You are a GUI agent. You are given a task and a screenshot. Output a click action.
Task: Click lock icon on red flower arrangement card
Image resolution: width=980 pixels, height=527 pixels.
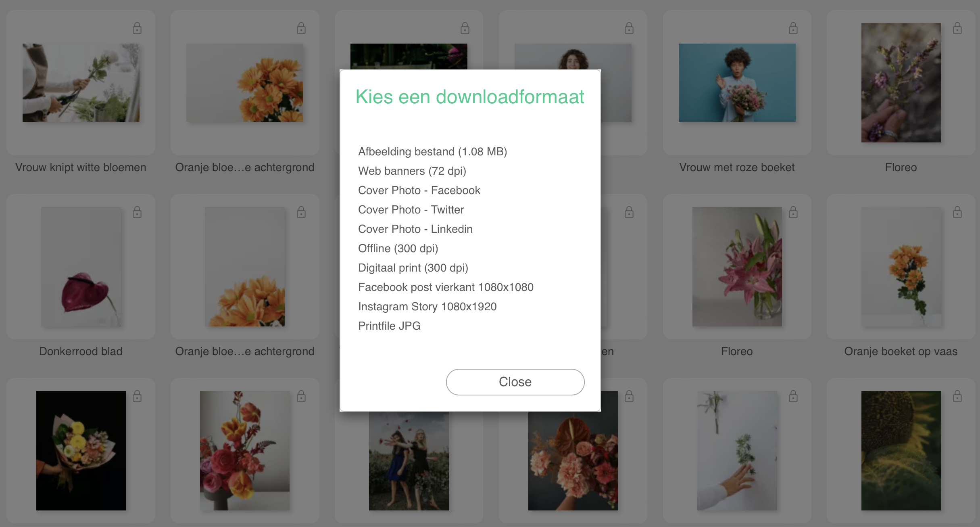tap(301, 396)
